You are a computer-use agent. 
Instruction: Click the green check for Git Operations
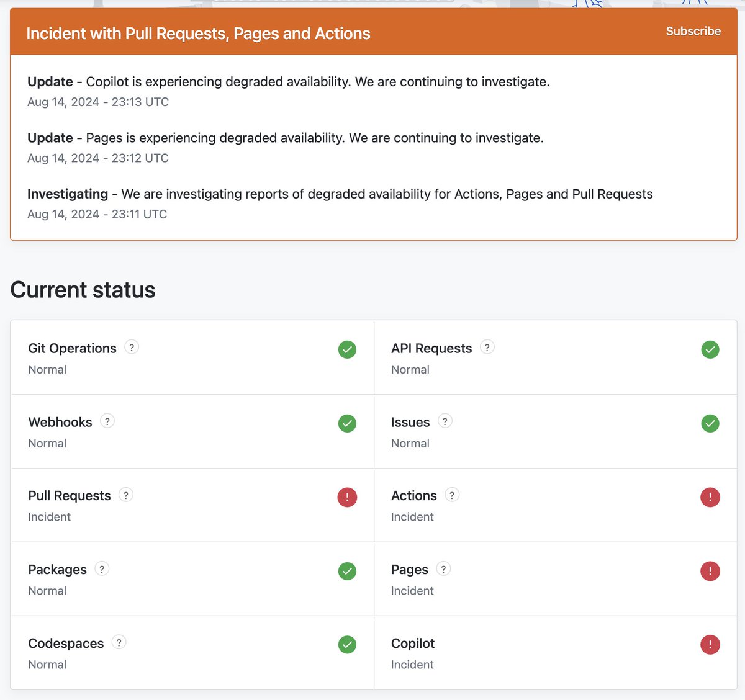coord(347,349)
